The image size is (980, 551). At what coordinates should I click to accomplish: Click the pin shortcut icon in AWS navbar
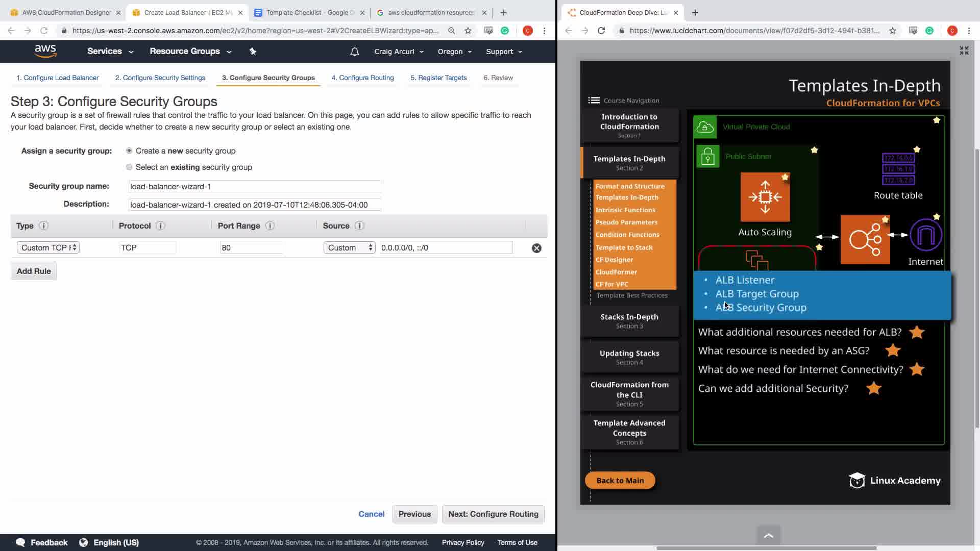coord(253,51)
